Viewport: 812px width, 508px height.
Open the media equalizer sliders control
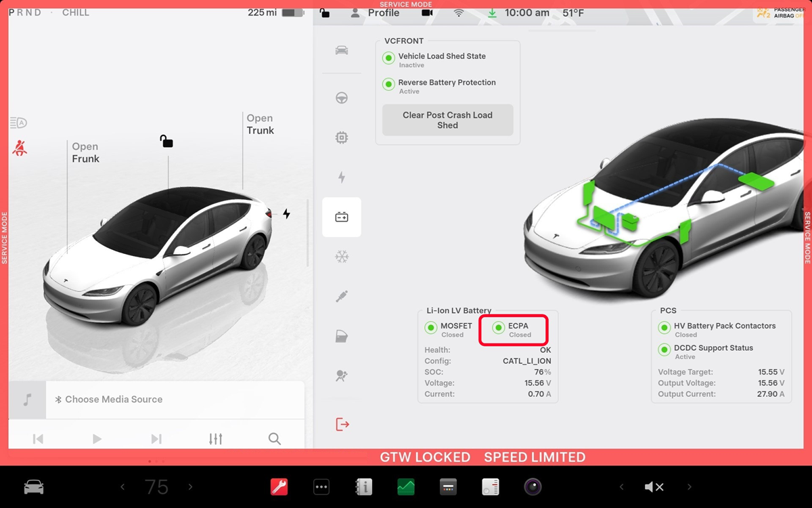(215, 439)
